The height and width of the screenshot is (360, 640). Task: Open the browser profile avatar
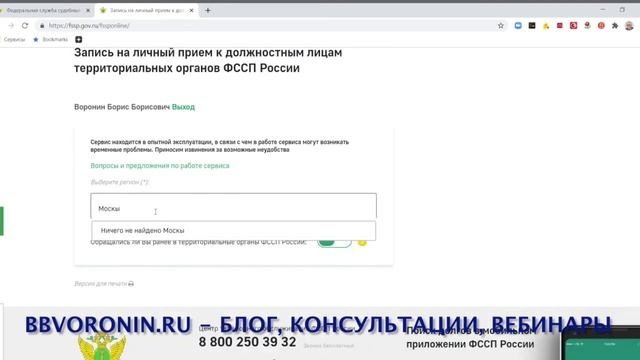(629, 25)
